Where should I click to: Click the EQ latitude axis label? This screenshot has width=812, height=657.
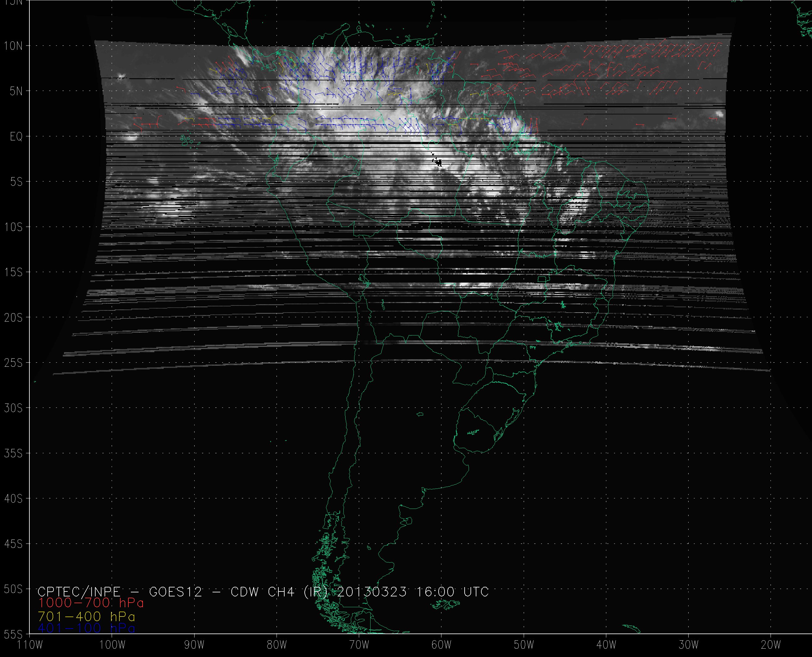click(x=16, y=137)
